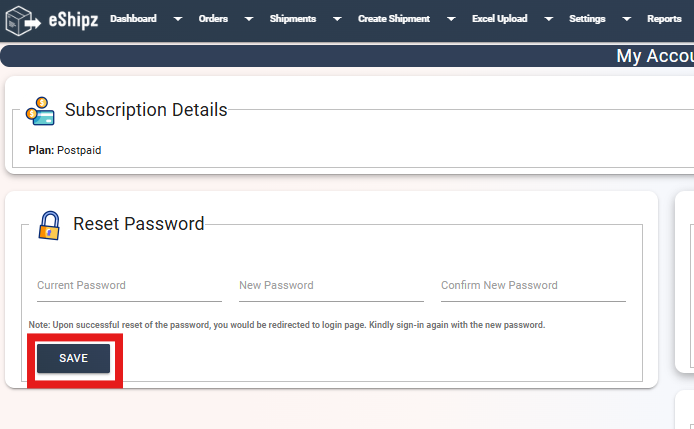This screenshot has height=429, width=694.
Task: Open the Create Shipment dropdown arrow
Action: (451, 19)
